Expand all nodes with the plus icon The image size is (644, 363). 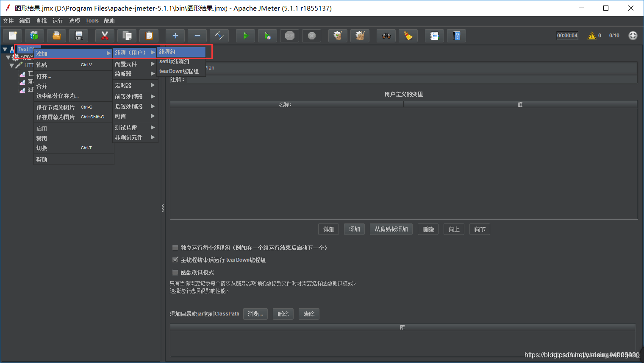pyautogui.click(x=175, y=36)
